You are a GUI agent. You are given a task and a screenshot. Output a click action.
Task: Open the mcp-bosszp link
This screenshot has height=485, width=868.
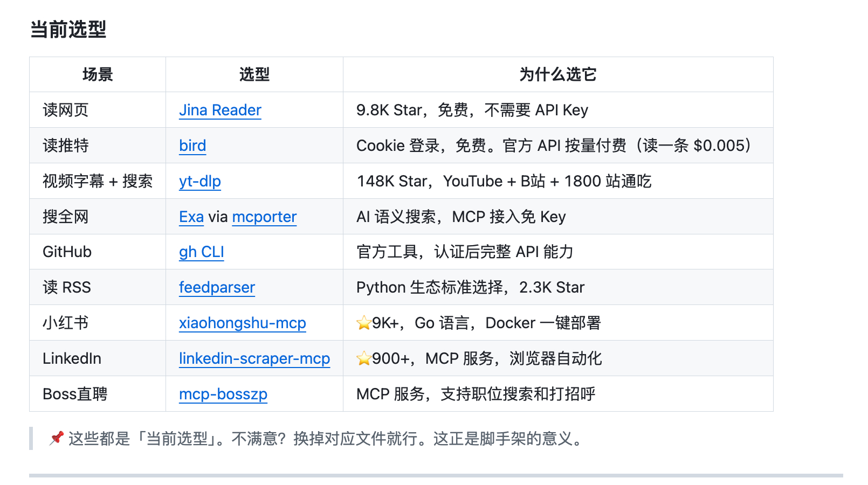(x=223, y=394)
